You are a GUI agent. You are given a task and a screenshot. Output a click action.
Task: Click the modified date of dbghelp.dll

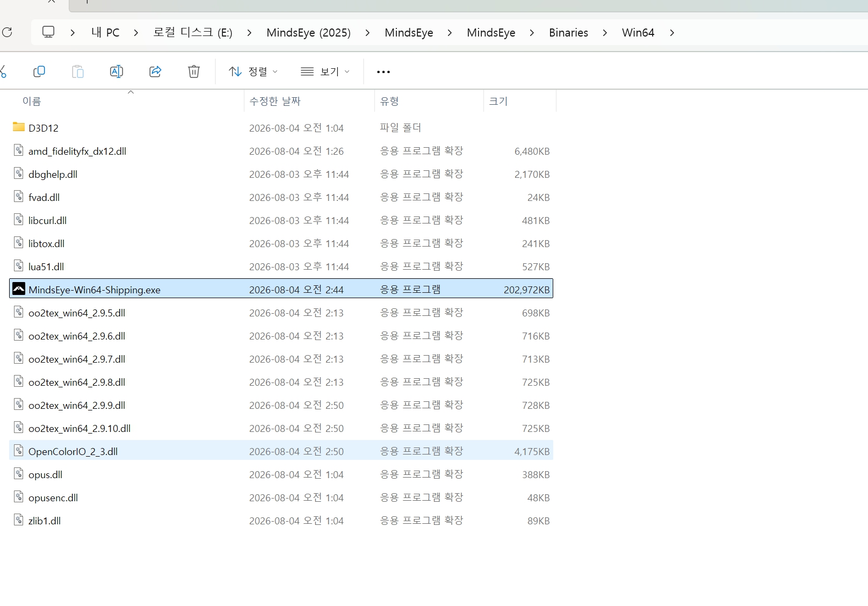pos(299,174)
